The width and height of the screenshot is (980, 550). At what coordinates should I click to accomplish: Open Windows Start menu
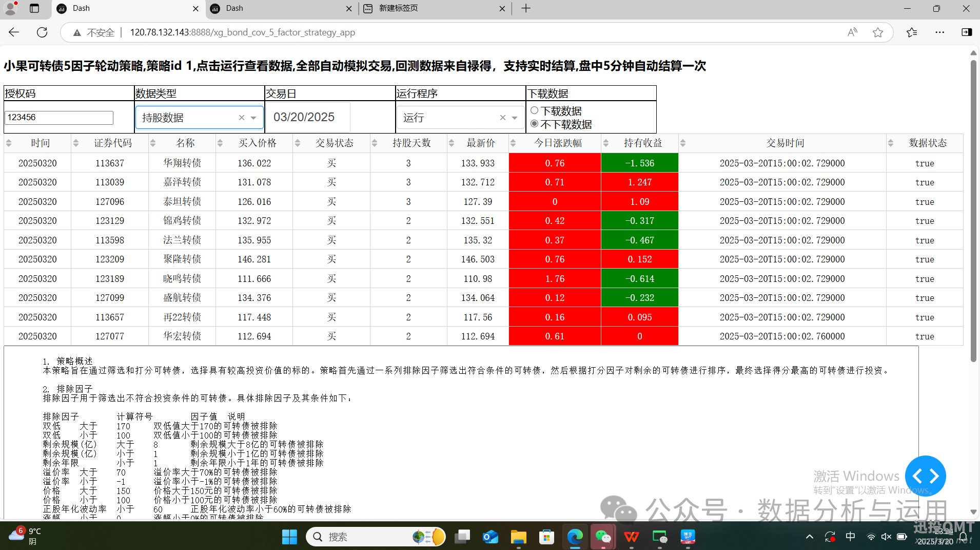[x=289, y=537]
